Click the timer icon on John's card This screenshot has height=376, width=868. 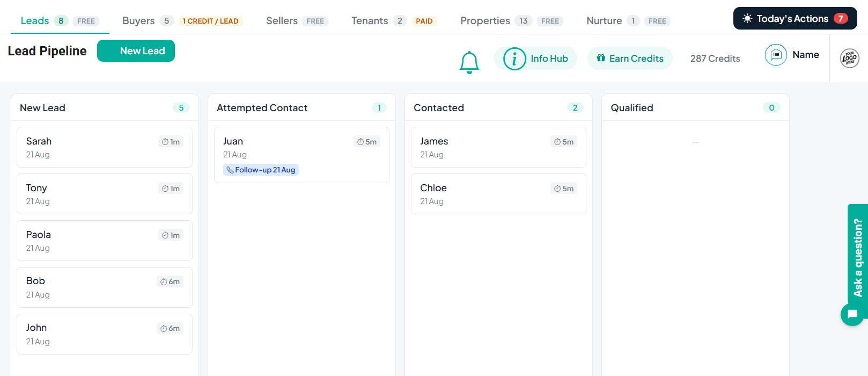164,328
